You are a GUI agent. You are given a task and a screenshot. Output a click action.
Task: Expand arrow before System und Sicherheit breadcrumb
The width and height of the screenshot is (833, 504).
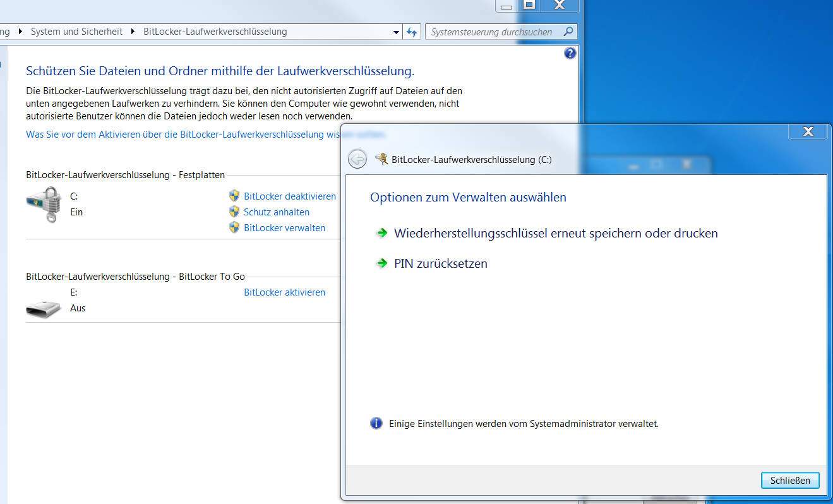tap(20, 31)
